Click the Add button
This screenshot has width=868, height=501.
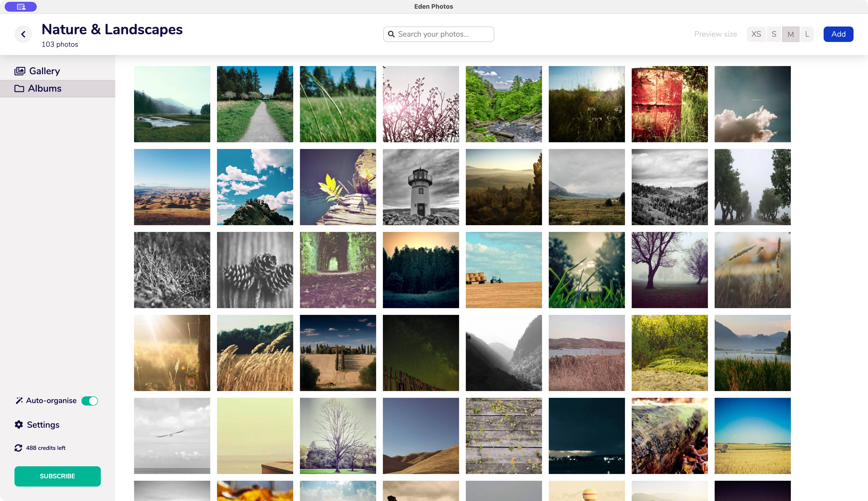coord(838,34)
